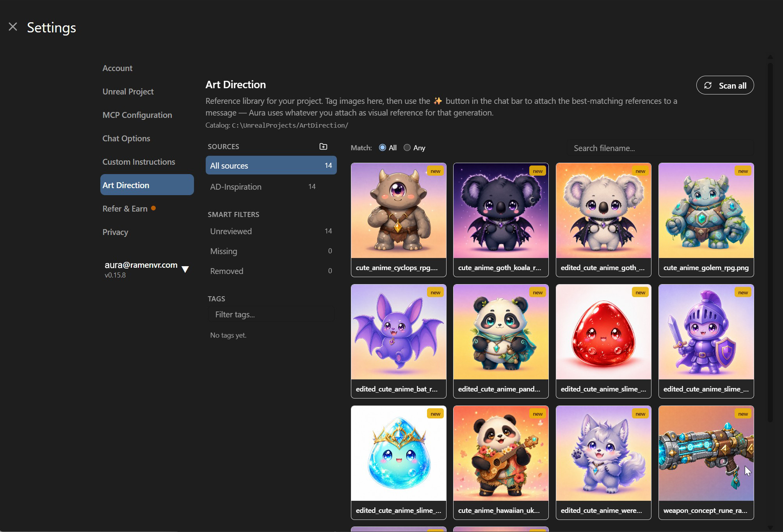Open the Refer & Earn section
The width and height of the screenshot is (783, 532).
pos(125,208)
